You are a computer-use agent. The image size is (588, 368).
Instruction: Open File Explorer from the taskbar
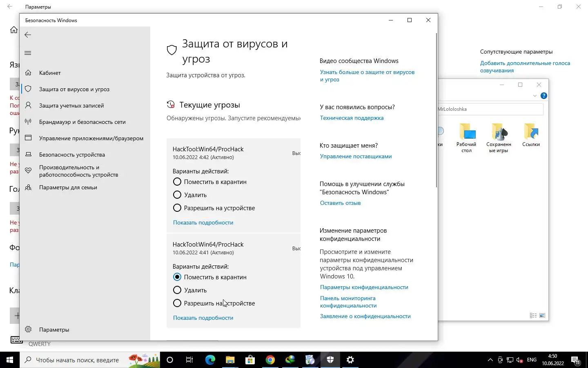[230, 360]
